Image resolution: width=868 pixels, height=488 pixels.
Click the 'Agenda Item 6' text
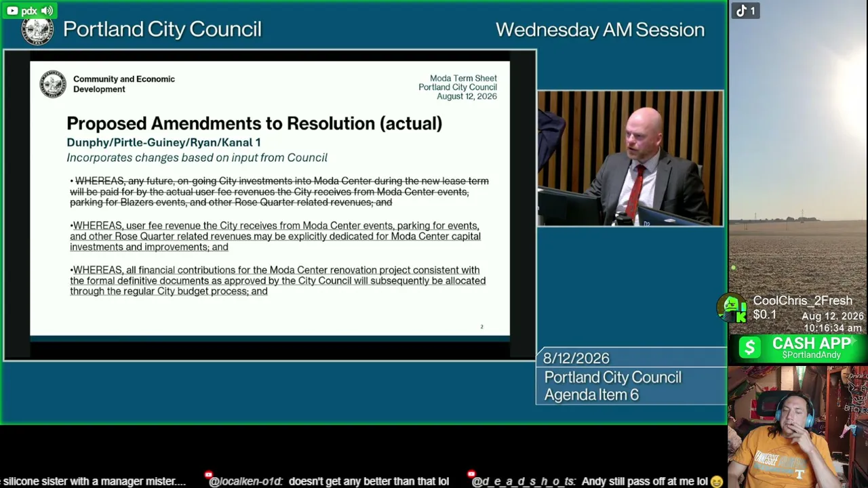point(591,395)
